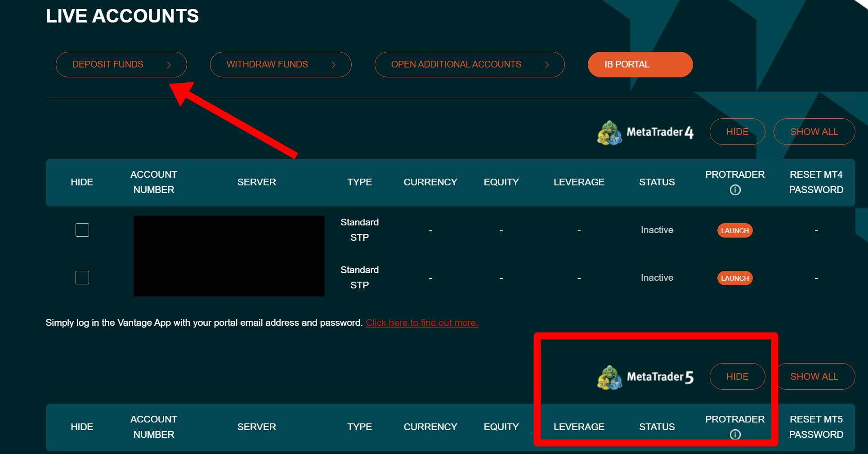This screenshot has width=868, height=454.
Task: Click the MT4 Equity column header
Action: point(501,182)
